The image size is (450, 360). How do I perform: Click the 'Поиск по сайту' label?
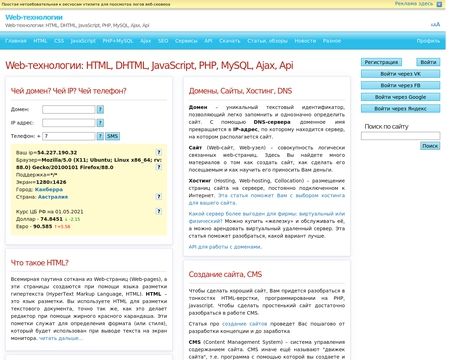386,127
